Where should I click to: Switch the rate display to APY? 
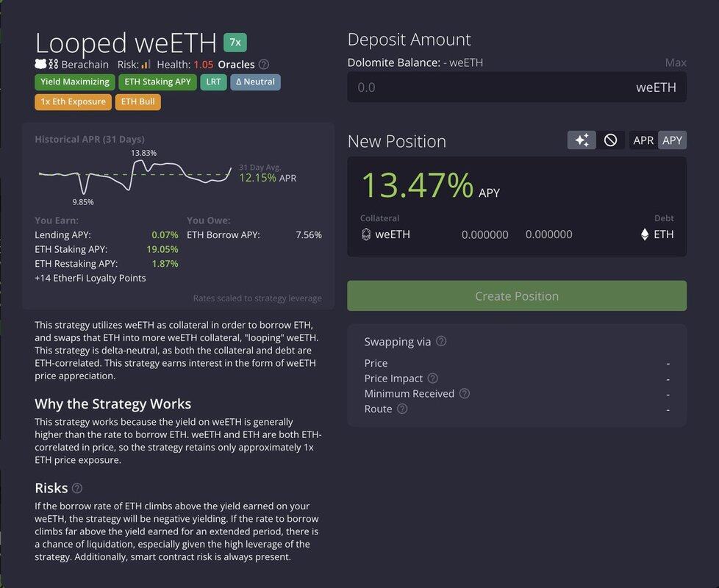[672, 140]
